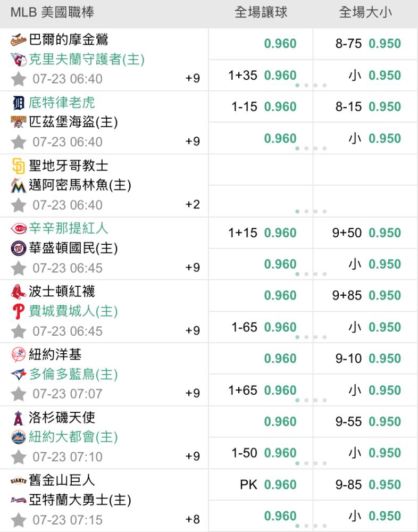Image resolution: width=418 pixels, height=532 pixels.
Task: Select the 全場讓球 column header
Action: (261, 13)
